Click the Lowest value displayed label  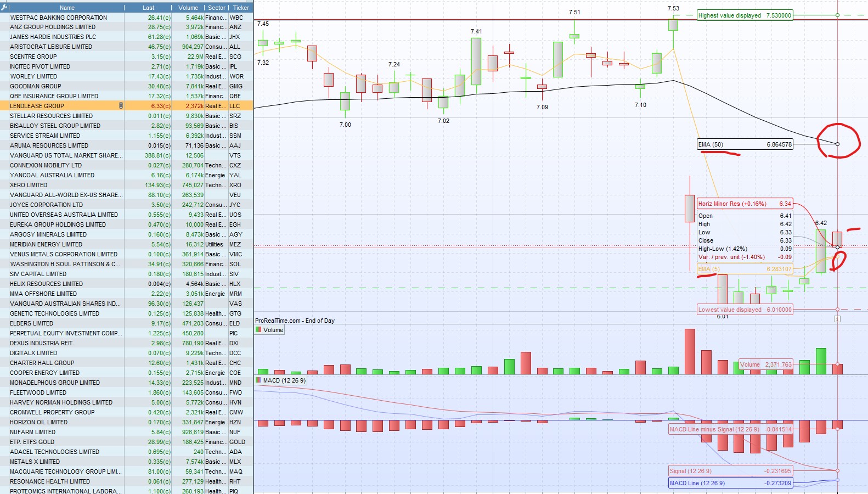745,310
